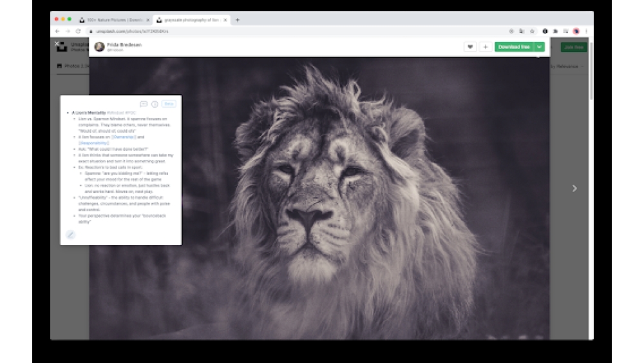The height and width of the screenshot is (363, 644).
Task: Open the media control toolbar icon
Action: (x=565, y=31)
